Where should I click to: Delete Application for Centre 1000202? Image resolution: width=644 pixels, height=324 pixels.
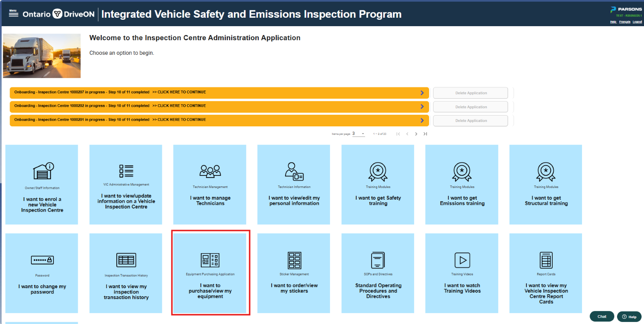click(471, 107)
